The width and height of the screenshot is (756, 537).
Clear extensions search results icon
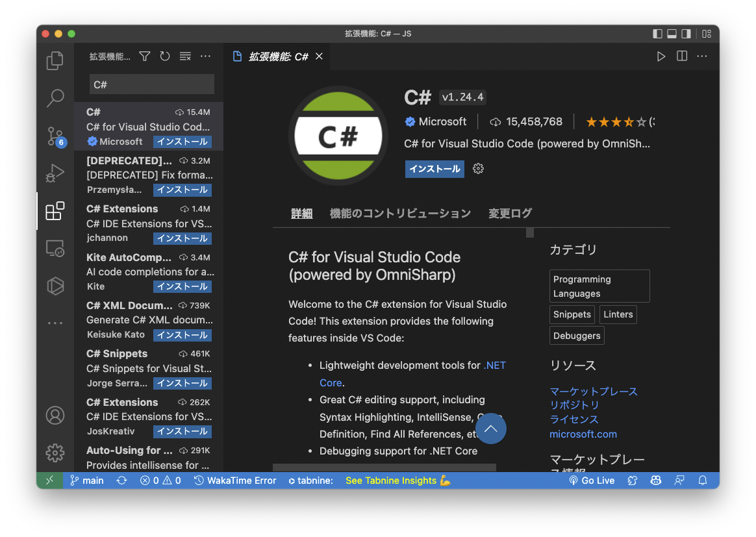click(185, 56)
